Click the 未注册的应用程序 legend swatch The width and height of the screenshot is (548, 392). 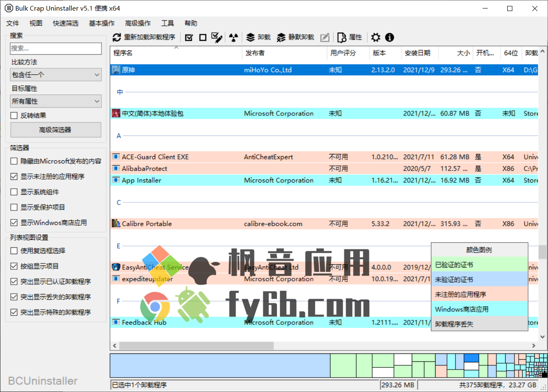(479, 294)
